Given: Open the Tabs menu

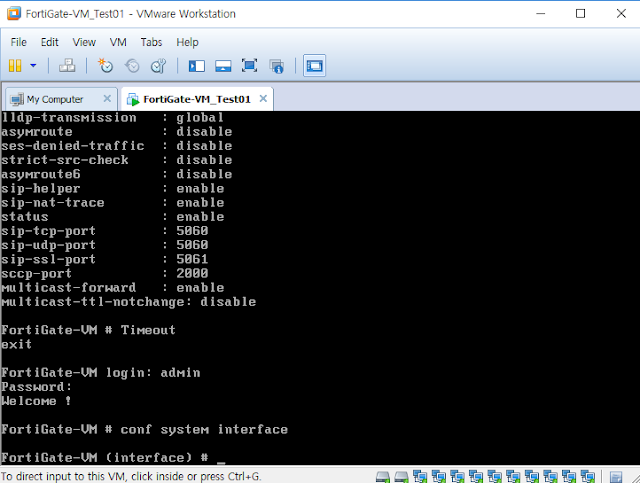Looking at the screenshot, I should (151, 42).
